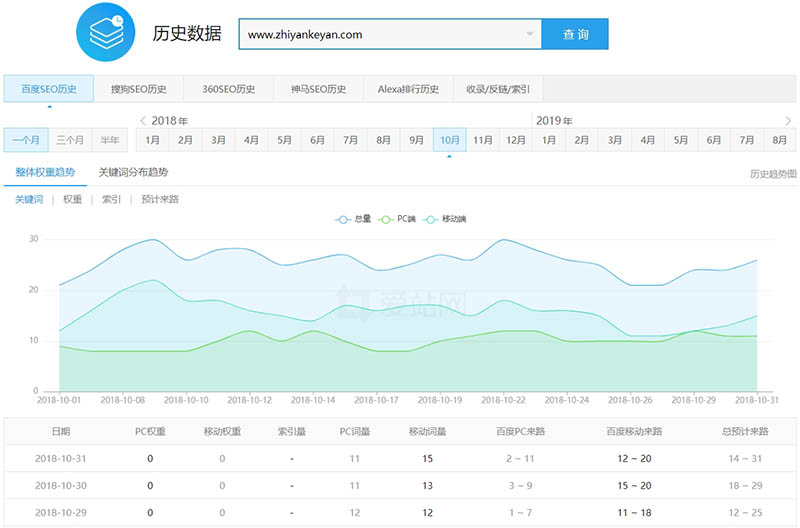Click the 2018-10-31 date cell
The height and width of the screenshot is (528, 800).
click(61, 458)
